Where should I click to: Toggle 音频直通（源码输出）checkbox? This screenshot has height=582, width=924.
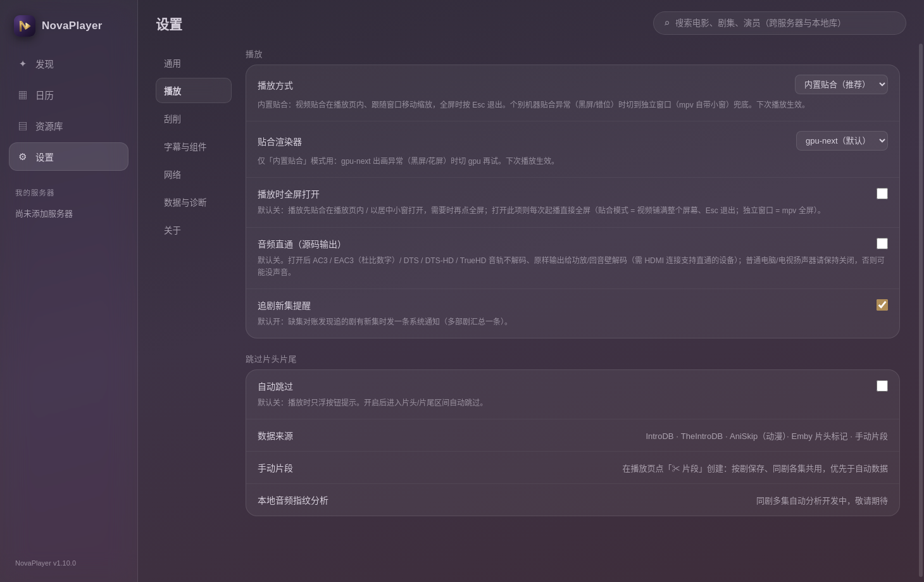[882, 244]
